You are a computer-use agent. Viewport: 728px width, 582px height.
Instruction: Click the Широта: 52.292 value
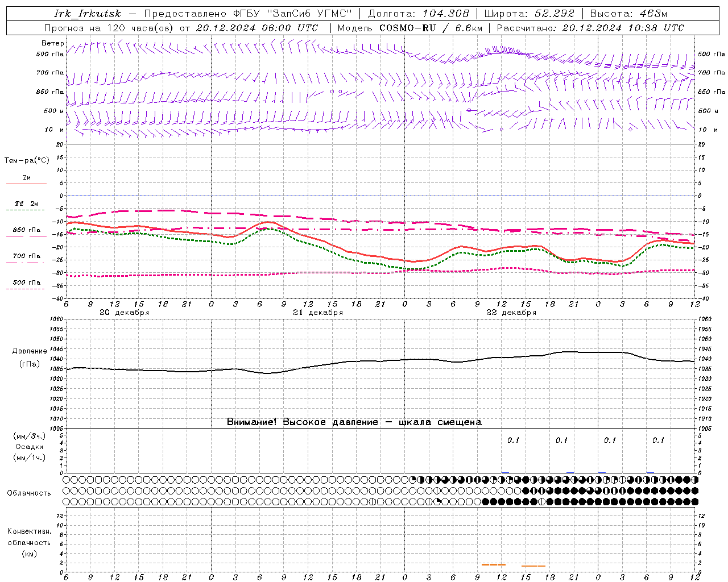coord(530,14)
